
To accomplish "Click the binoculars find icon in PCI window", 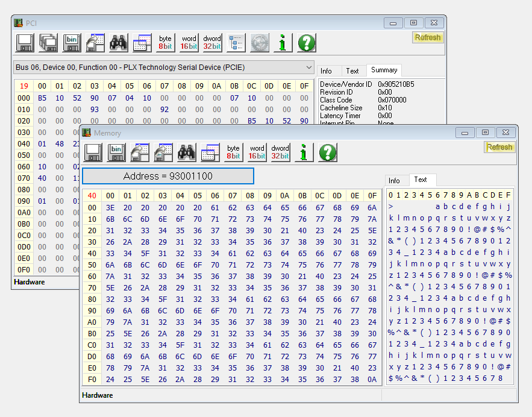I will coord(119,43).
